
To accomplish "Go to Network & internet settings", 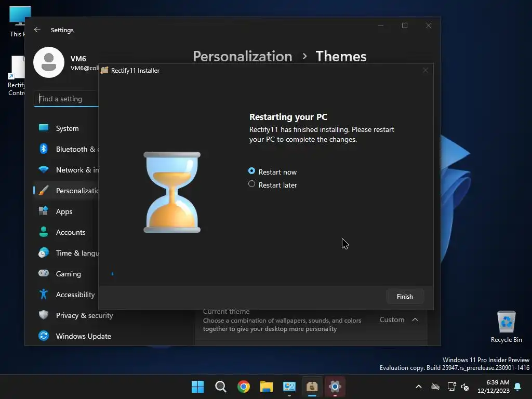I will (x=66, y=170).
